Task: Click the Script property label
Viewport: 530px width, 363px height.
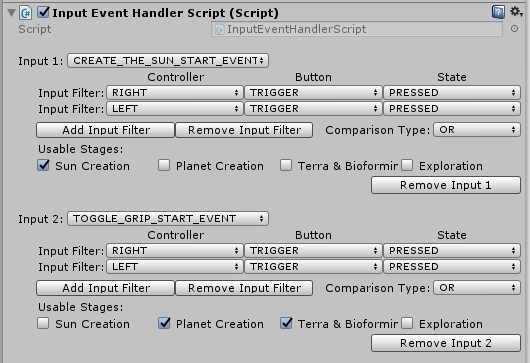Action: (34, 29)
